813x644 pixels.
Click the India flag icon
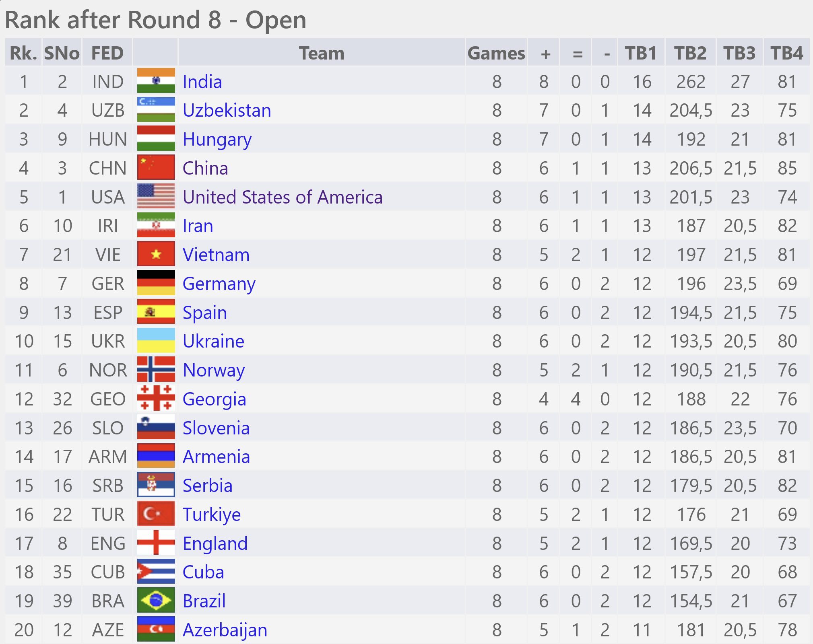point(156,81)
